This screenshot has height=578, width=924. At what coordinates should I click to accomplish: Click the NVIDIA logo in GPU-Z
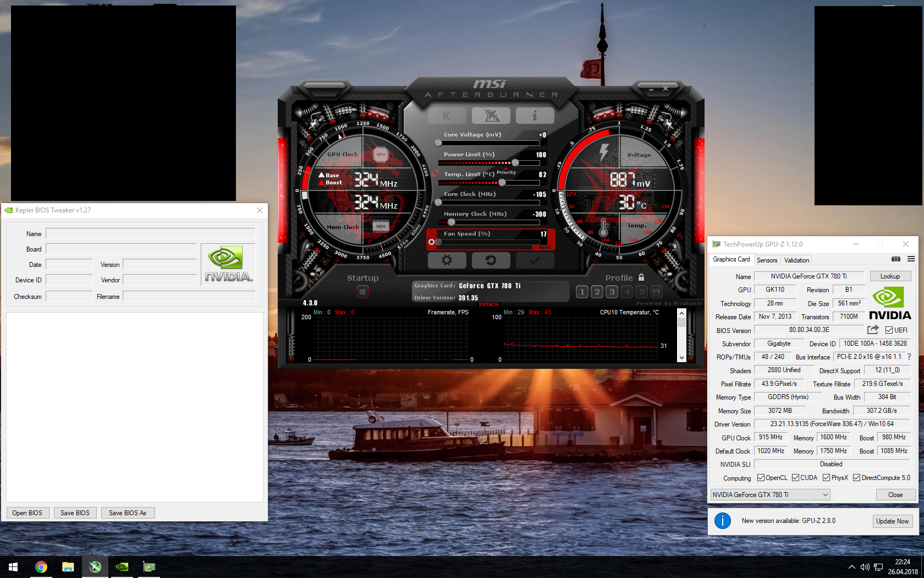[890, 303]
